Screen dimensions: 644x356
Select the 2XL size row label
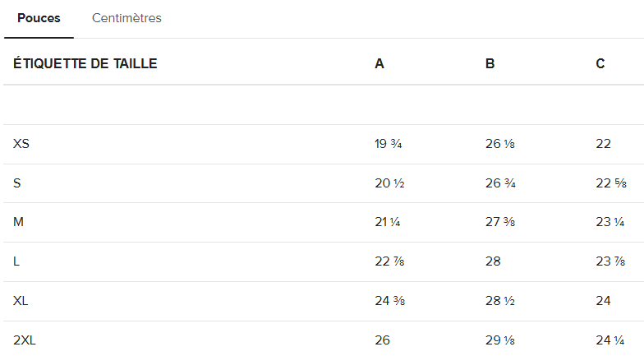[x=25, y=340]
